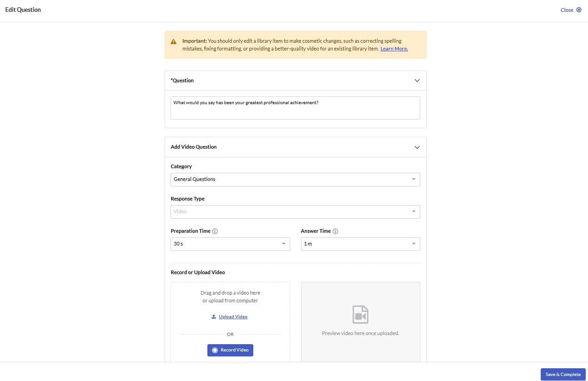Click the Record Video button
The image size is (588, 381).
(230, 350)
